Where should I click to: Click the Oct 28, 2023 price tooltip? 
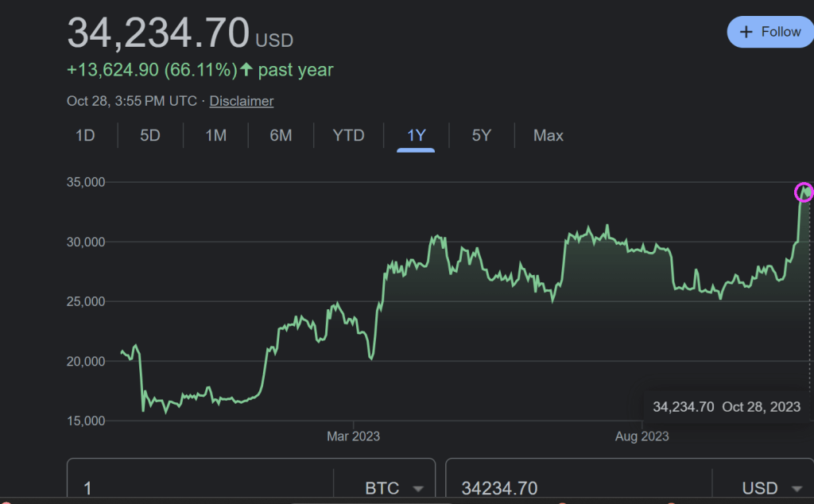pos(726,407)
